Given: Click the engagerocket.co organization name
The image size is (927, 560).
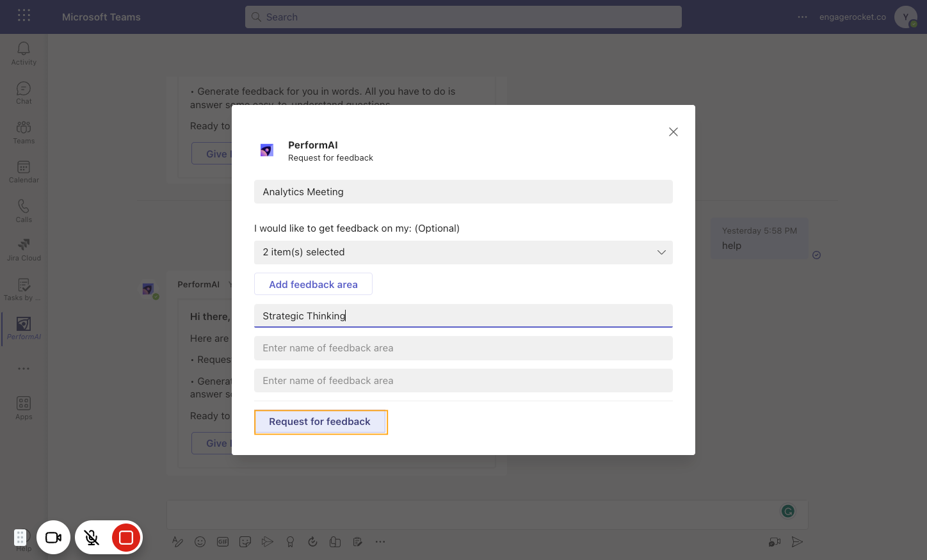Looking at the screenshot, I should (x=853, y=17).
